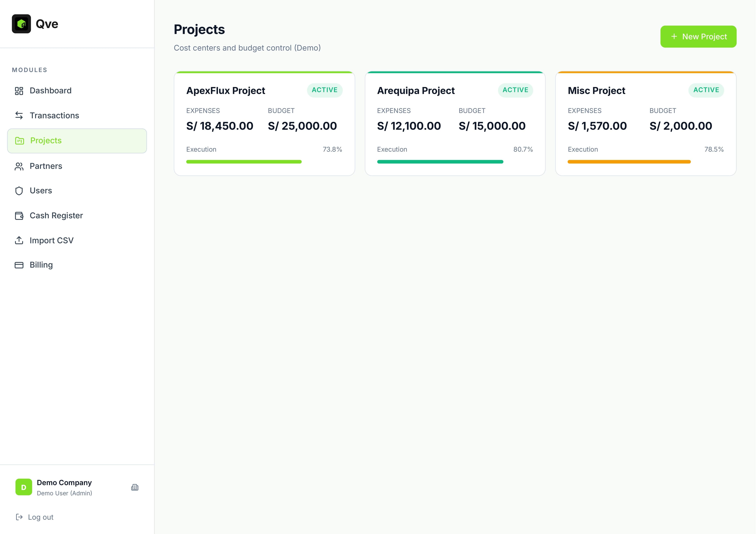Open the Dashboard module
The height and width of the screenshot is (534, 756).
(x=50, y=91)
